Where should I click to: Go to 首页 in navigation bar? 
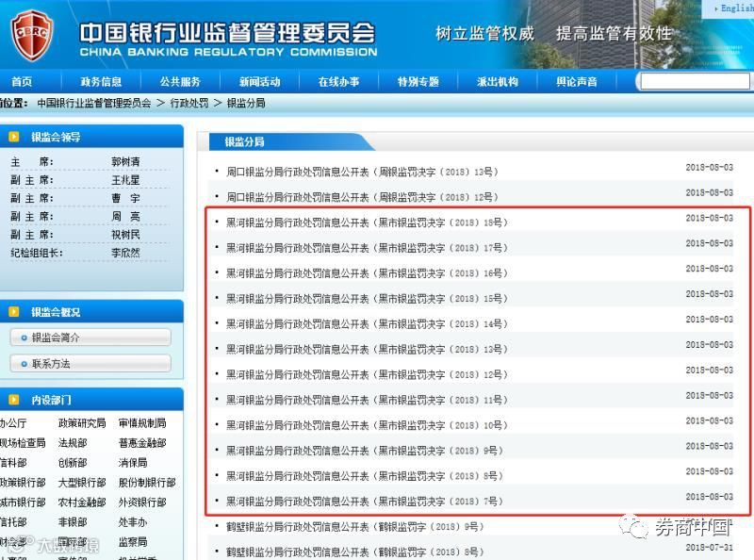[22, 82]
